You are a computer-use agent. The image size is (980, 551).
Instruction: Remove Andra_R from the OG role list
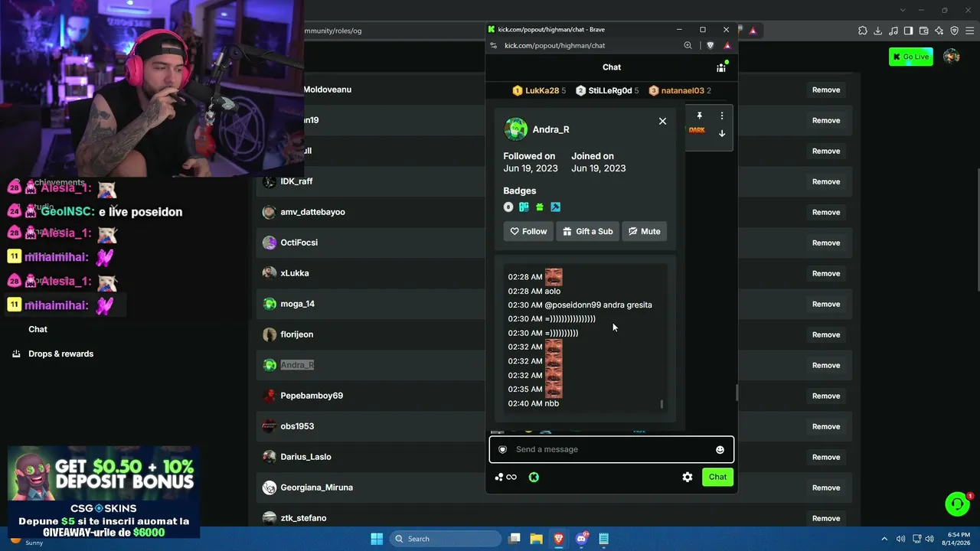(826, 365)
